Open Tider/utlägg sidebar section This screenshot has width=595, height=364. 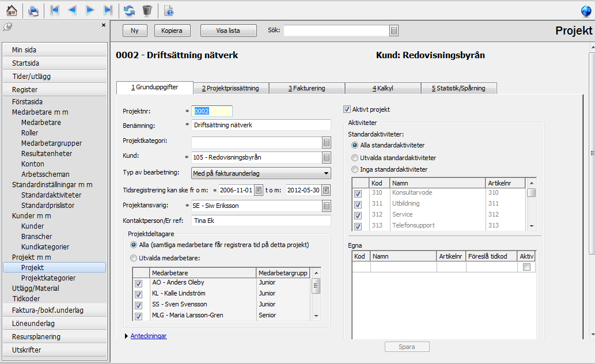pos(55,76)
